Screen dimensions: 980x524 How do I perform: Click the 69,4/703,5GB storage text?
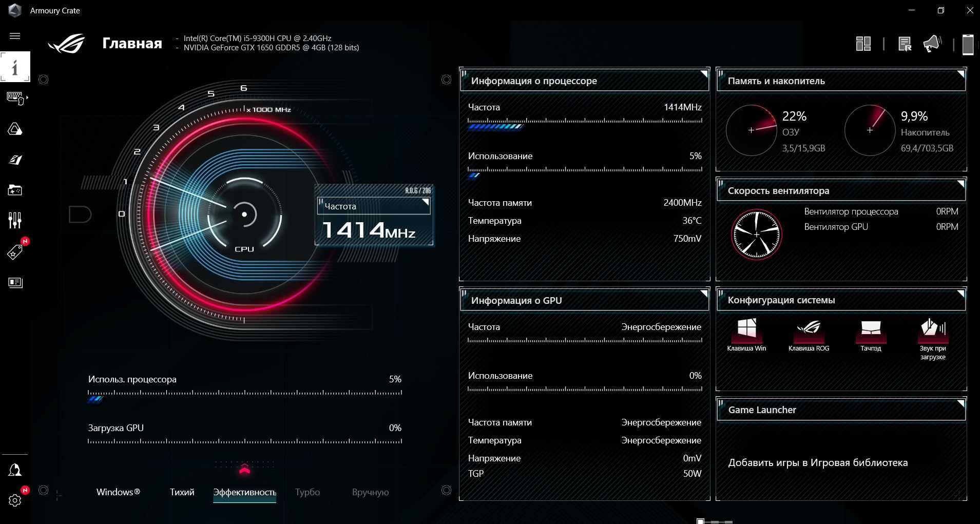click(927, 148)
